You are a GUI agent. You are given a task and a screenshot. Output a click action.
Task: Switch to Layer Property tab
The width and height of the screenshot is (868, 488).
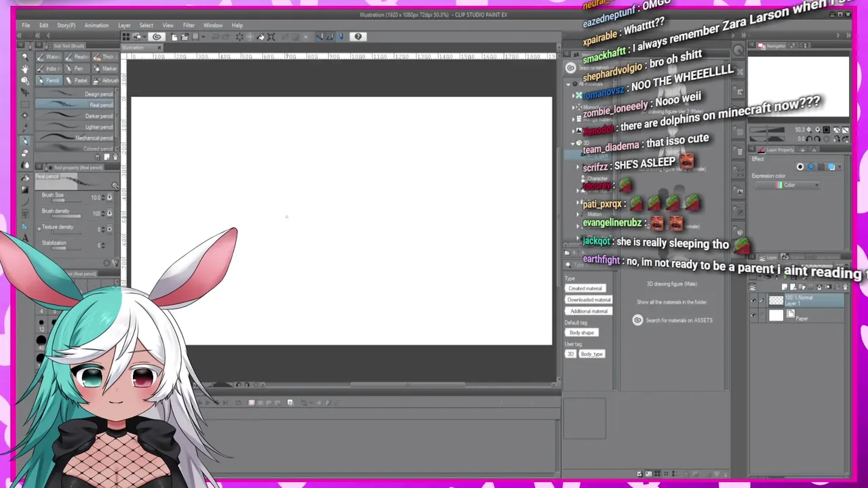coord(776,149)
